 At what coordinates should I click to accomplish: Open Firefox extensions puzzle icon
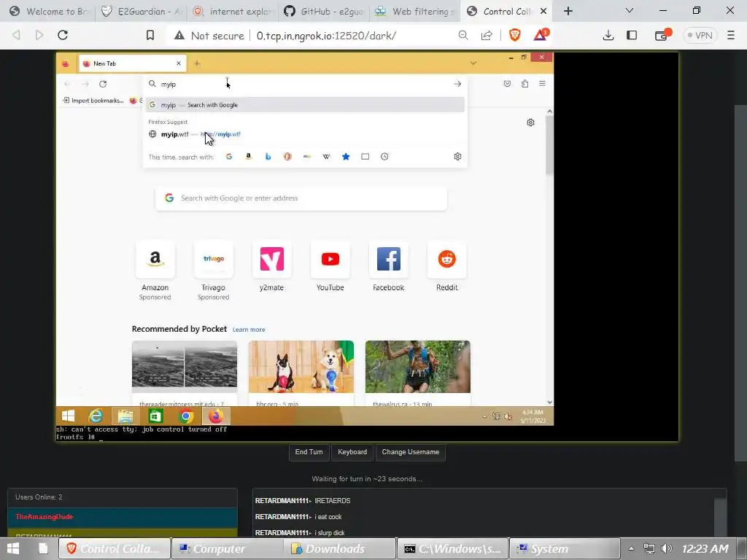click(x=525, y=84)
